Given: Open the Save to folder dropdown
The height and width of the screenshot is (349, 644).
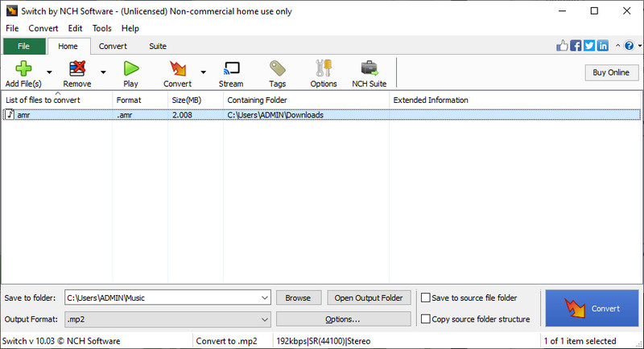Looking at the screenshot, I should pos(265,298).
